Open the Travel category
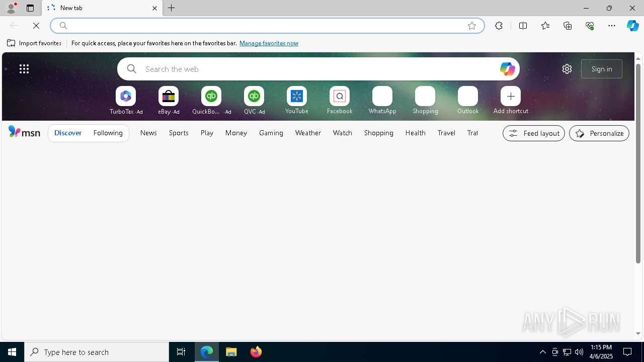The height and width of the screenshot is (362, 644). tap(446, 133)
